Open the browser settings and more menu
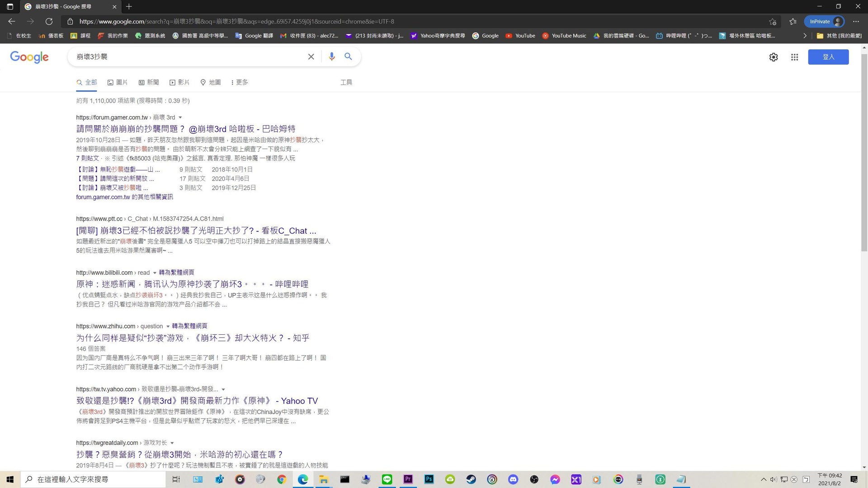 [856, 21]
